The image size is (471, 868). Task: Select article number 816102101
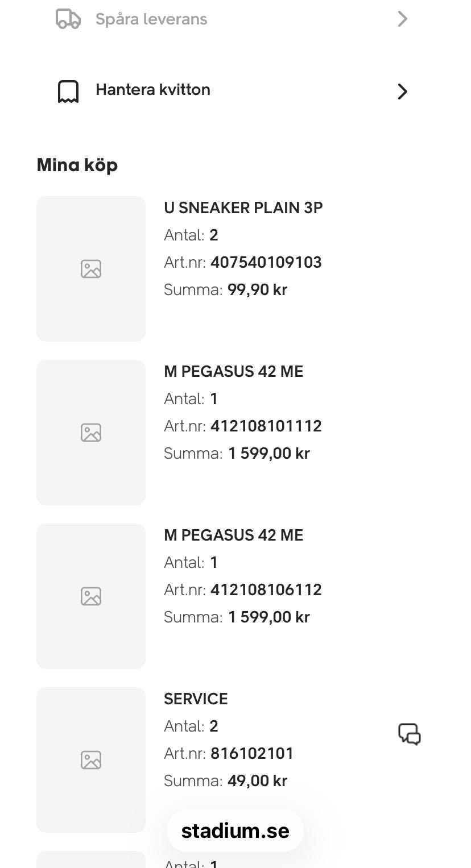(252, 753)
